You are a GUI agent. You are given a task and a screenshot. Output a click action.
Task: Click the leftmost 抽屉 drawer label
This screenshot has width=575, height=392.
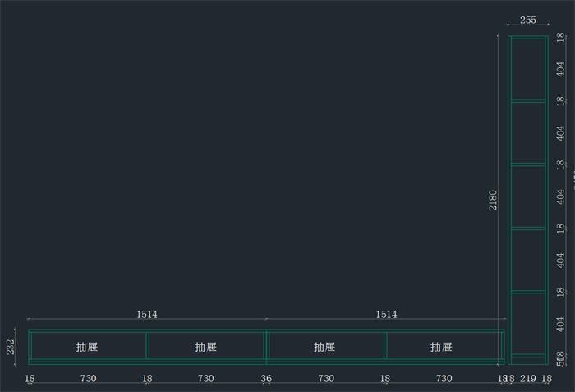pos(87,347)
